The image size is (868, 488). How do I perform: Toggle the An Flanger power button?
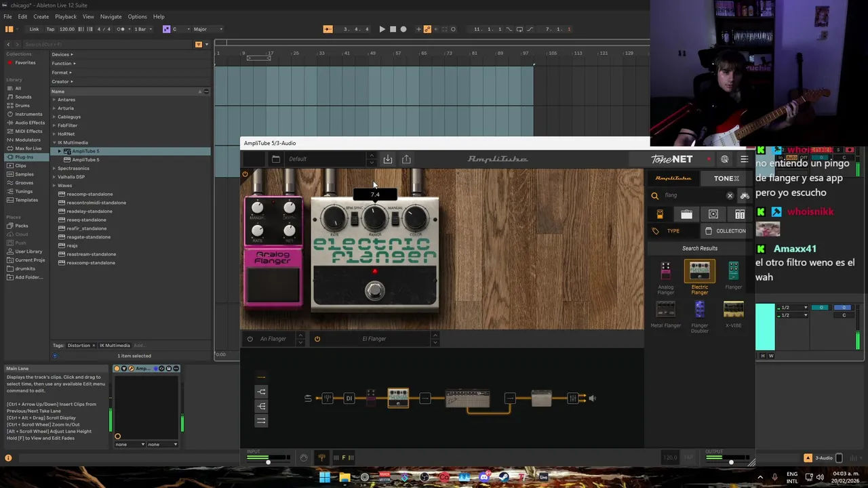(250, 339)
